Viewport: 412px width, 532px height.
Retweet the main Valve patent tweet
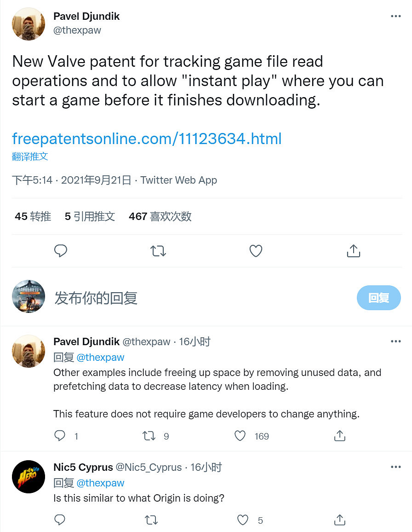(158, 251)
